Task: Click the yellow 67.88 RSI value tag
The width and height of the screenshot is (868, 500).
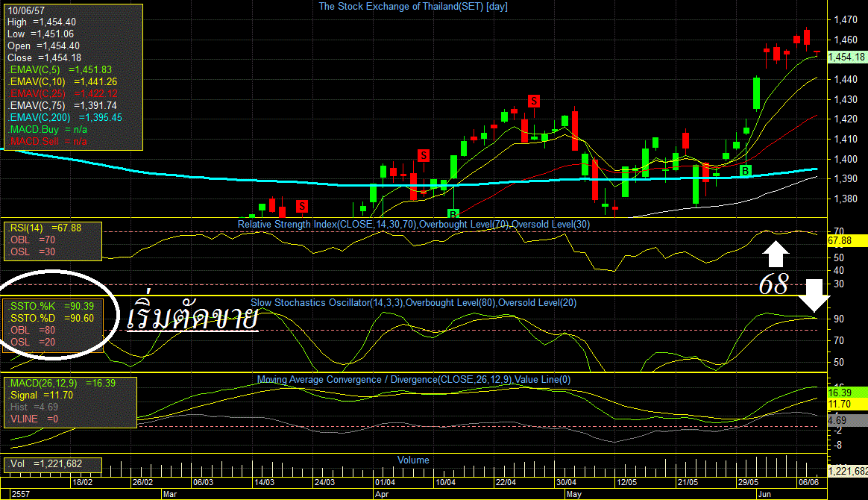Action: point(847,241)
